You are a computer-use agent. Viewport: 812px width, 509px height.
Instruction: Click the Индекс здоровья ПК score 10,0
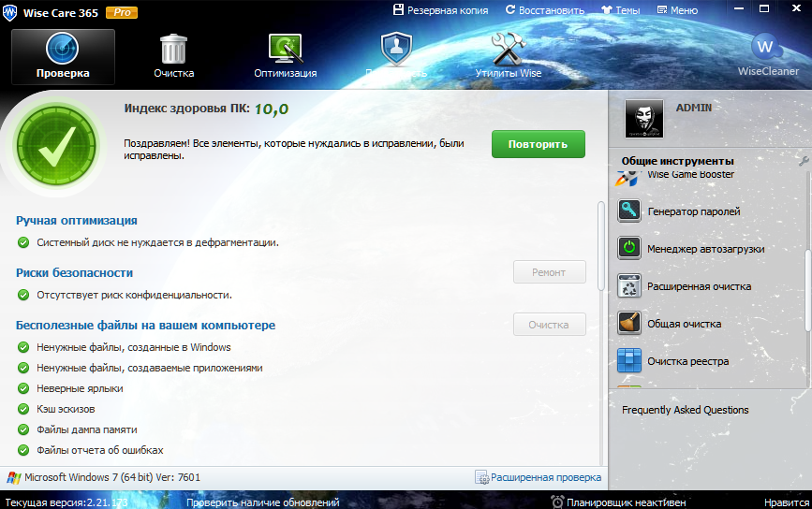[x=272, y=109]
